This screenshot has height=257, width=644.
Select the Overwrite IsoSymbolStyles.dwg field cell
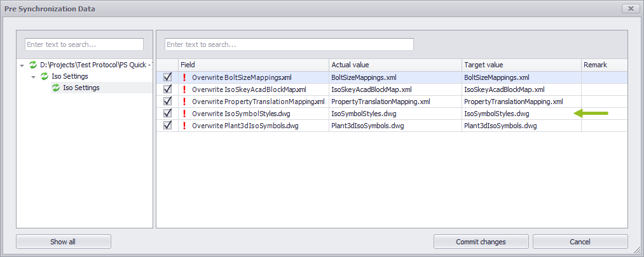[254, 114]
